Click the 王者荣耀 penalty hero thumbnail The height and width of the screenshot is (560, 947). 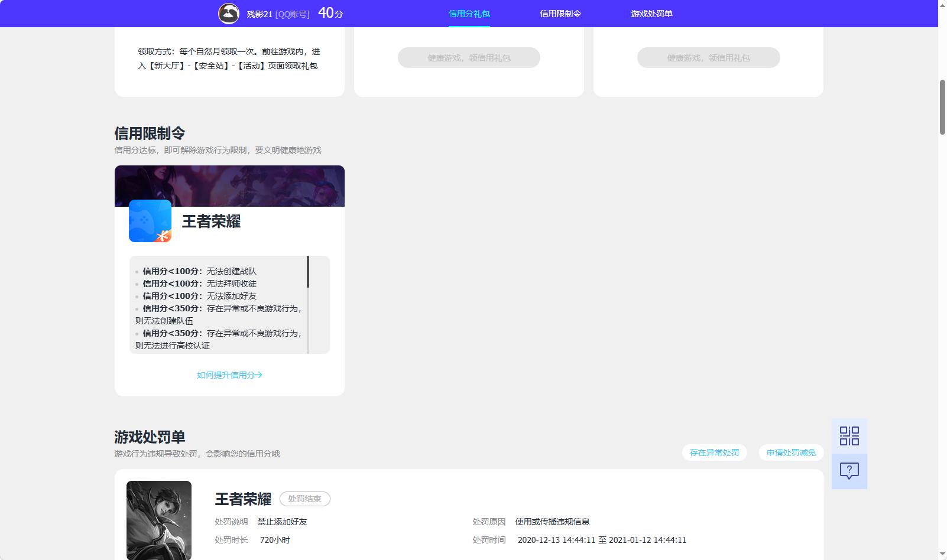click(159, 520)
